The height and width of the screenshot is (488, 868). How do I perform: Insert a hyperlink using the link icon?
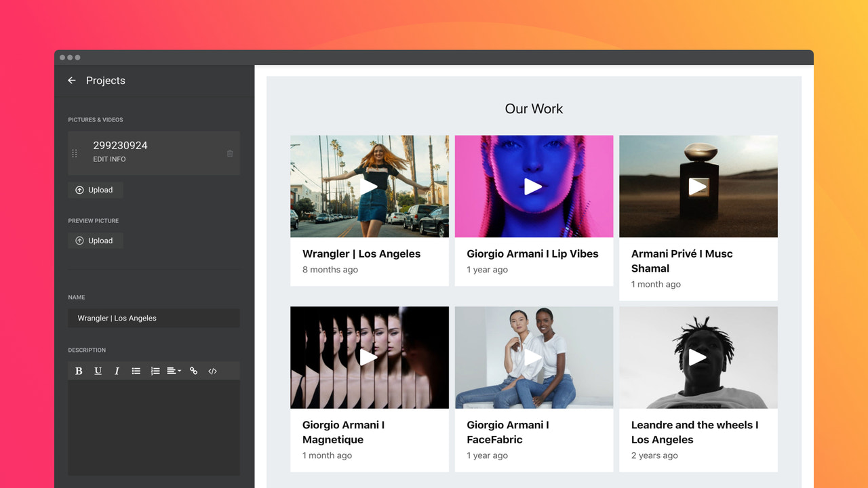point(194,371)
